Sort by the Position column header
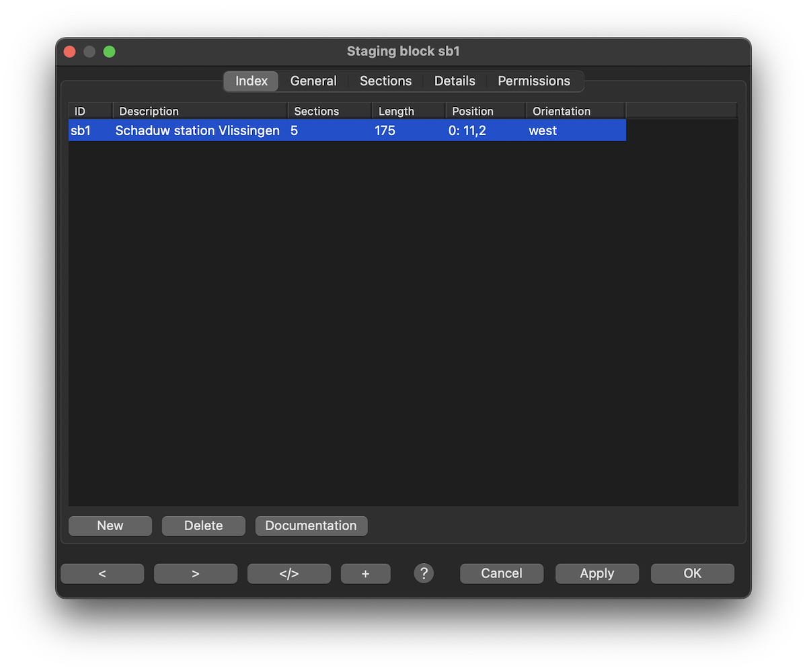The width and height of the screenshot is (807, 672). click(x=485, y=112)
